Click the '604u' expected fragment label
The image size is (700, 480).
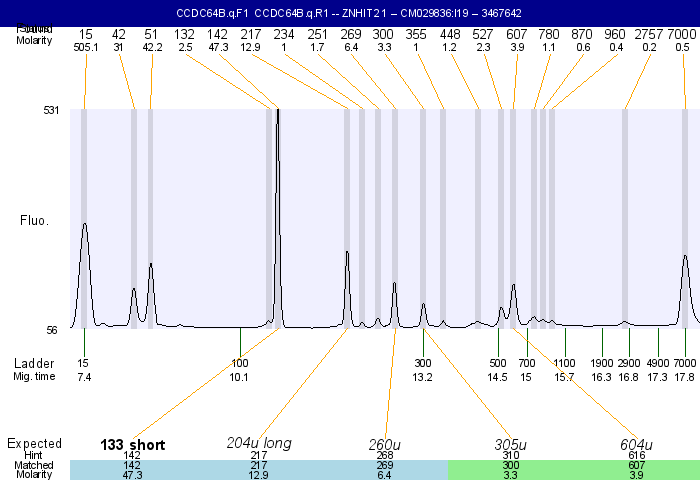point(636,444)
